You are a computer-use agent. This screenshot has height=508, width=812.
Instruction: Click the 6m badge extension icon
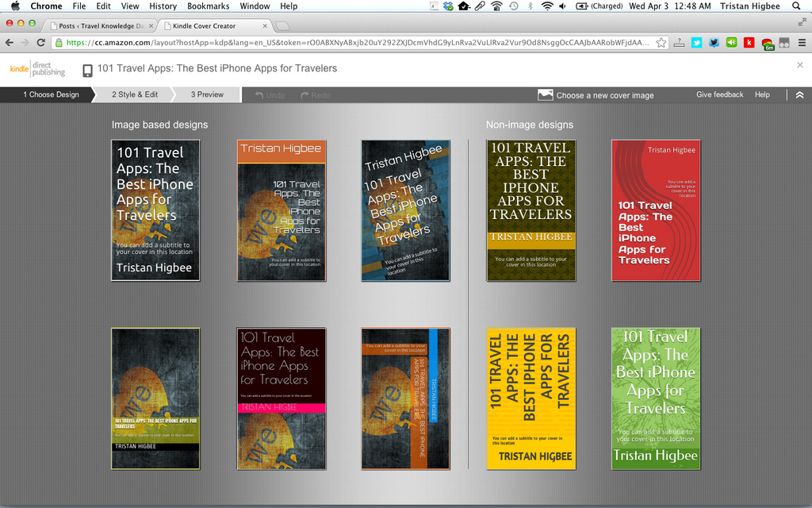click(768, 44)
